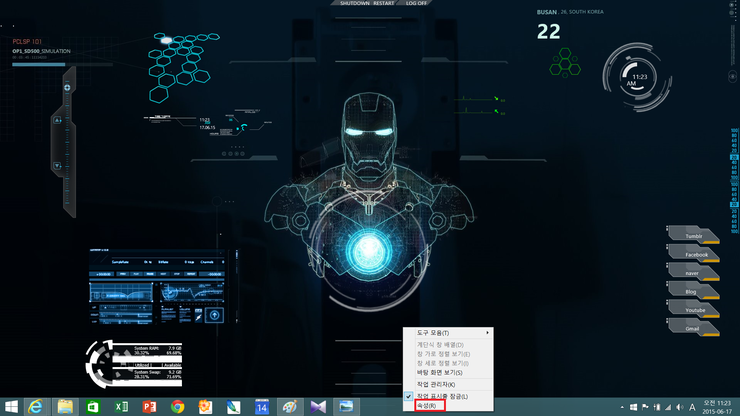Click SHUTDOWN at the top bar

tap(354, 3)
